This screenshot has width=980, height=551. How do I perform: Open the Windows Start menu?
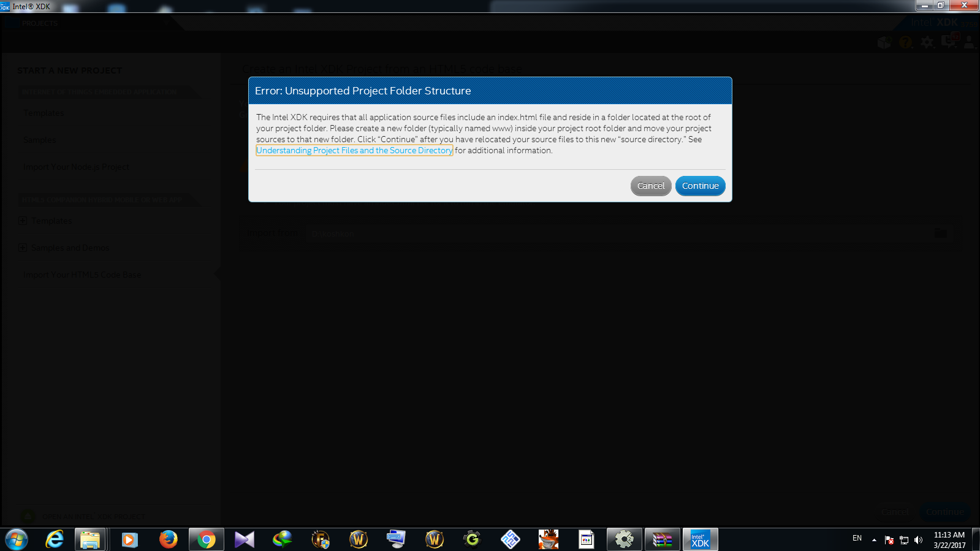[x=17, y=539]
